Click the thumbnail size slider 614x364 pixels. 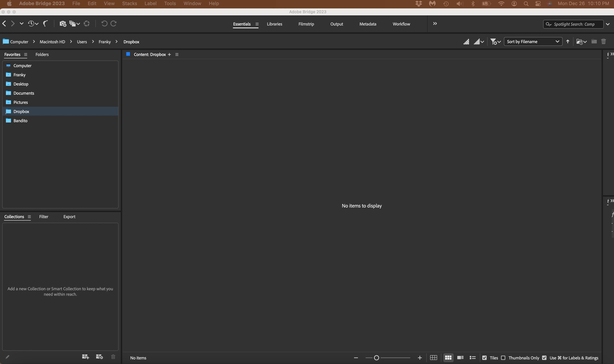tap(377, 358)
